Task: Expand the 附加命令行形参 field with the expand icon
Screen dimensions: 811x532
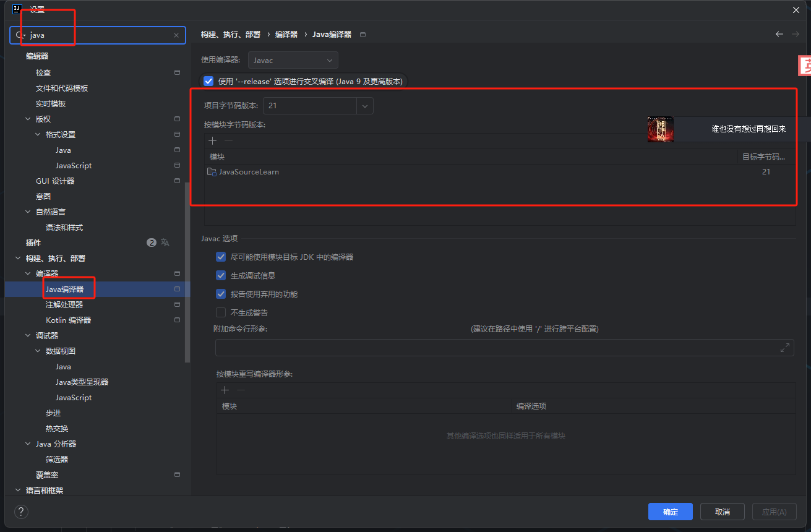Action: point(785,348)
